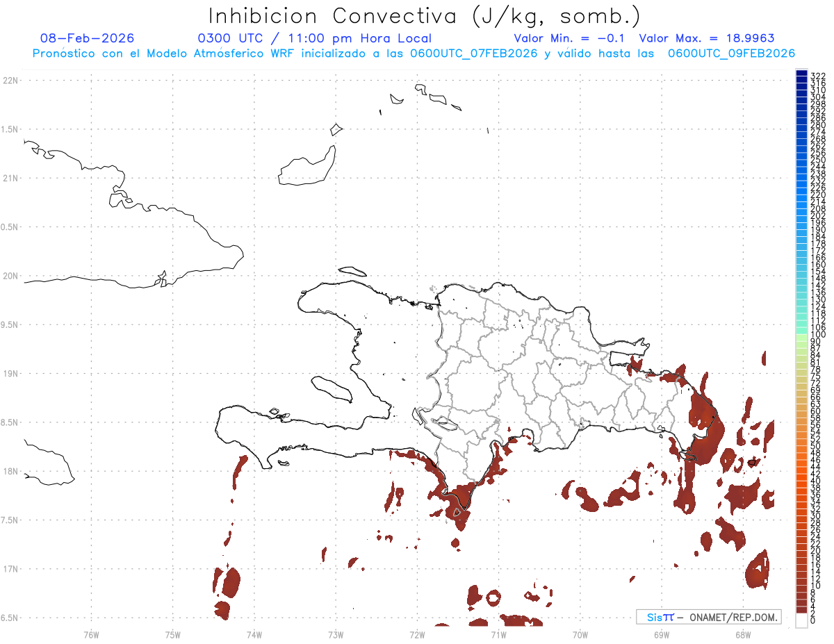Viewport: 834px width, 644px height.
Task: Click the '21N' latitude label
Action: tap(10, 179)
